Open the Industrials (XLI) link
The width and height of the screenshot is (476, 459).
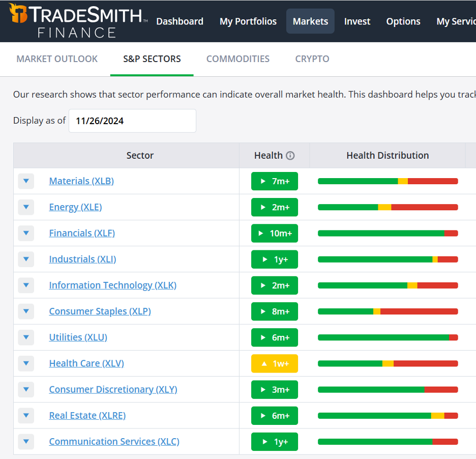point(82,260)
